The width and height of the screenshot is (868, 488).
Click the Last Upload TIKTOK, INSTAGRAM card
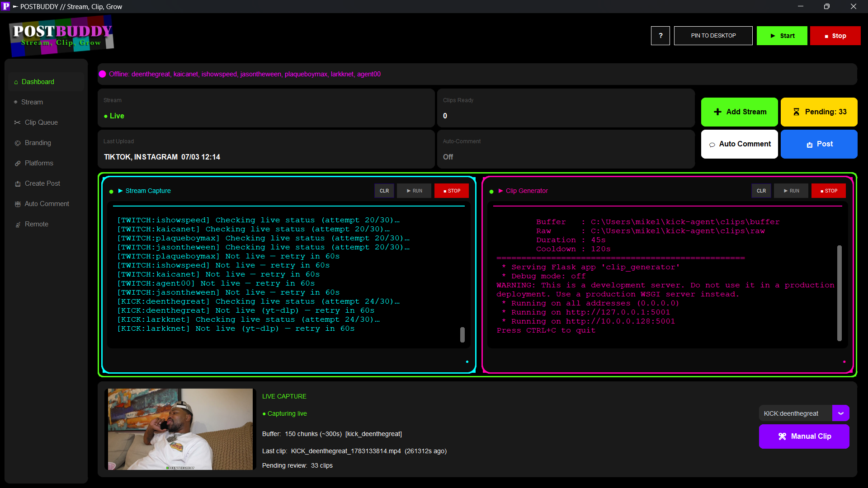pyautogui.click(x=266, y=149)
